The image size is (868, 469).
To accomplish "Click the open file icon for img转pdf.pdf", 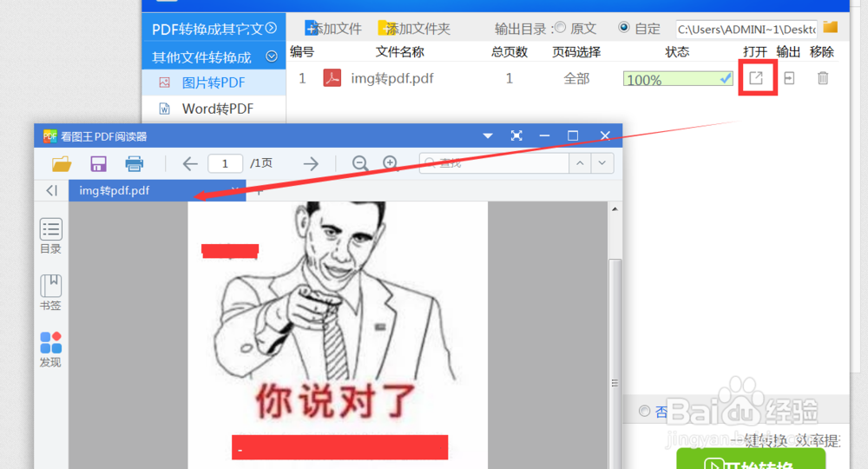I will point(756,78).
